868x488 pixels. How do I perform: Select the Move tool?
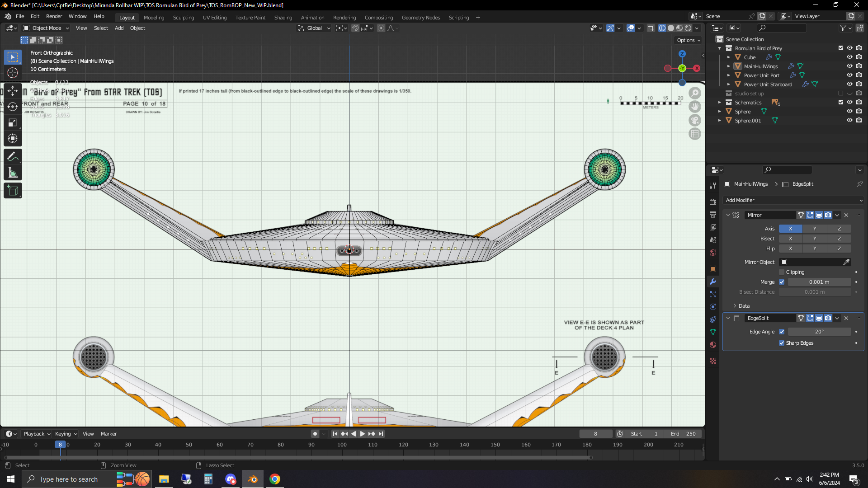[13, 91]
